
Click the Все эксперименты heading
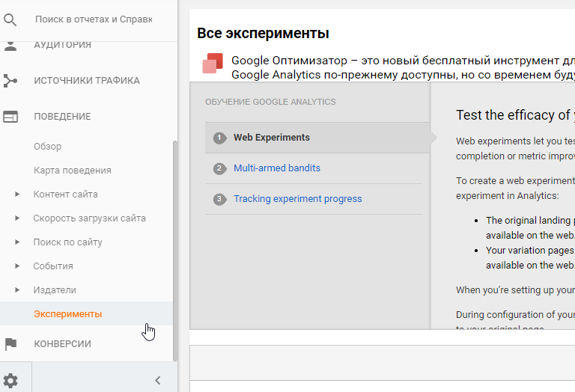[263, 34]
